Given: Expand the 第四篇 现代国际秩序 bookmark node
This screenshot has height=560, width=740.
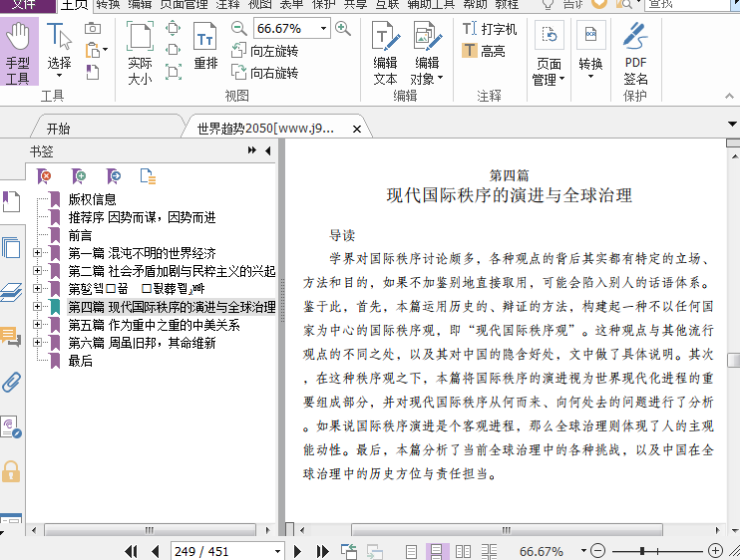Looking at the screenshot, I should click(37, 306).
